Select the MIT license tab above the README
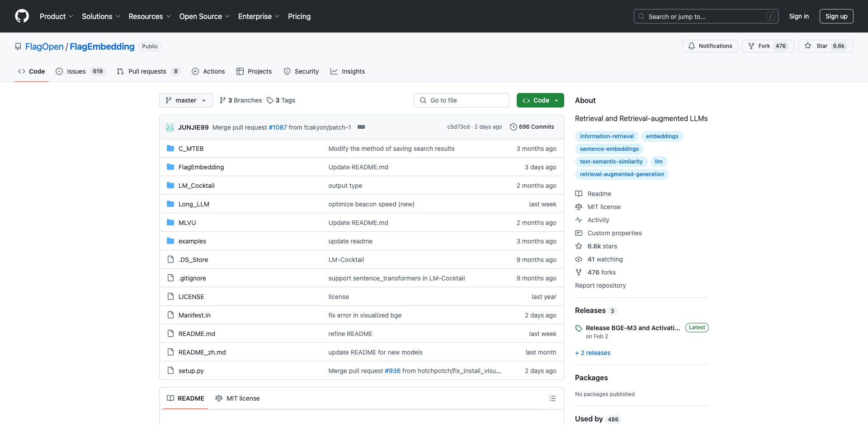The height and width of the screenshot is (425, 868). [x=238, y=398]
